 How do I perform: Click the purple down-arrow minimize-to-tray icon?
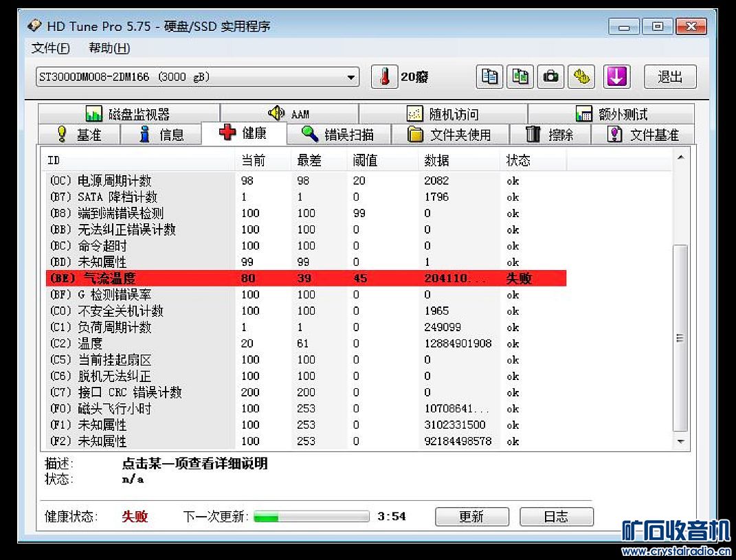(x=616, y=76)
